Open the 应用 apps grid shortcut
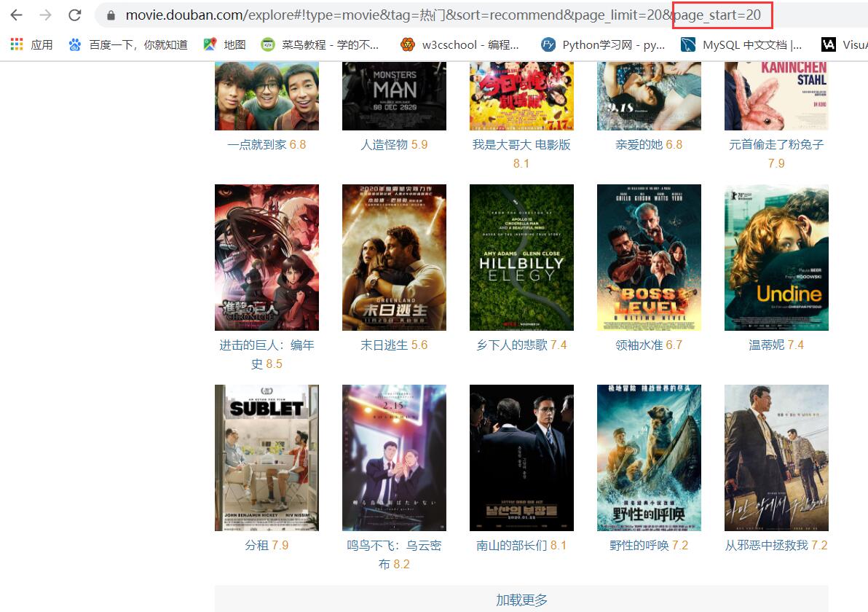 pyautogui.click(x=31, y=45)
